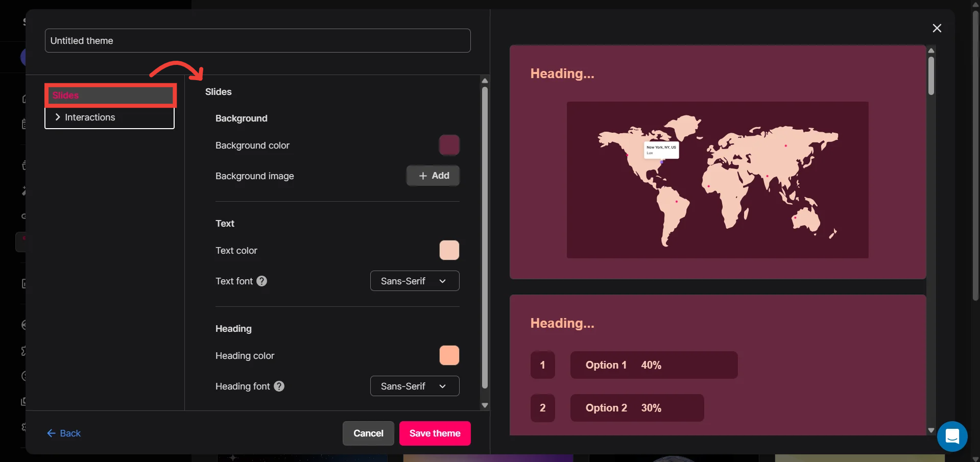The width and height of the screenshot is (980, 462).
Task: Click the world map preview slide
Action: [x=717, y=180]
